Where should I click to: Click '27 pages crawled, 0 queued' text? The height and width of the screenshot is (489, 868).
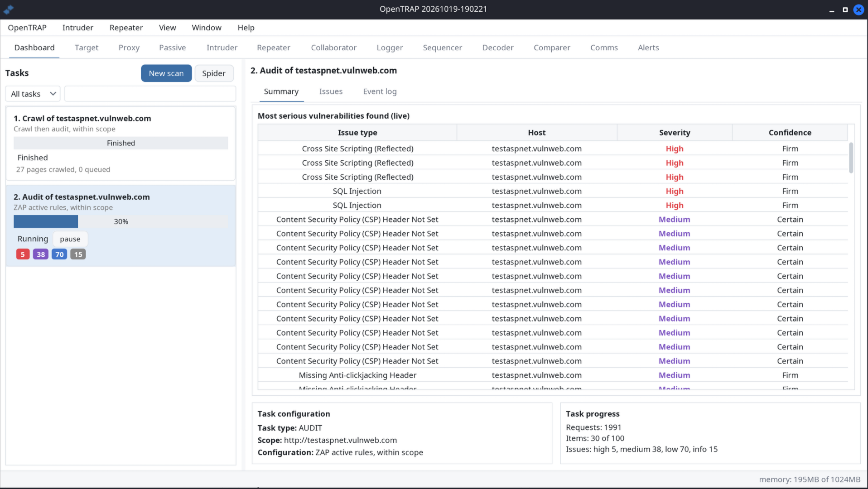pyautogui.click(x=63, y=169)
